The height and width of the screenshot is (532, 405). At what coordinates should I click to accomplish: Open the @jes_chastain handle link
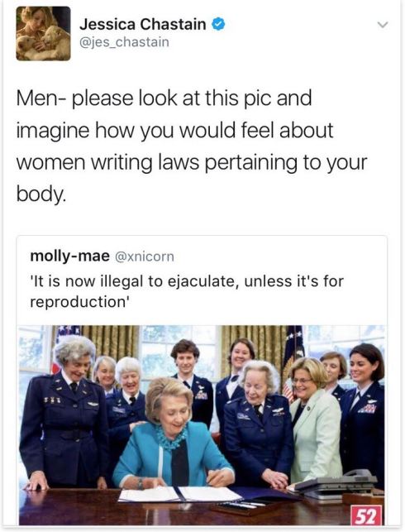click(x=124, y=42)
